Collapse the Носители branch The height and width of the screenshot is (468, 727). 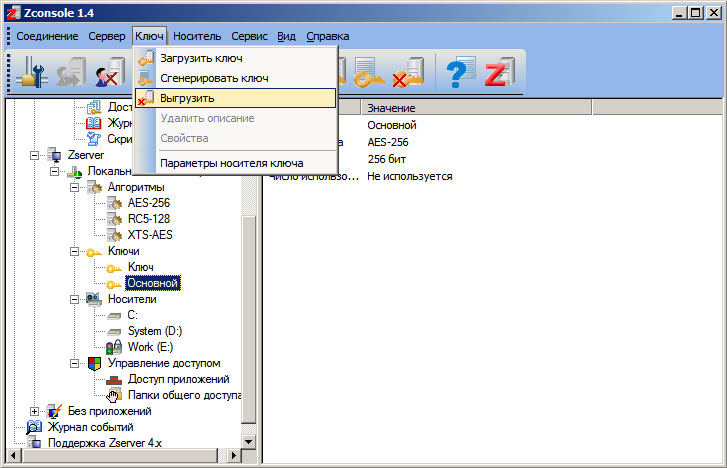(74, 299)
